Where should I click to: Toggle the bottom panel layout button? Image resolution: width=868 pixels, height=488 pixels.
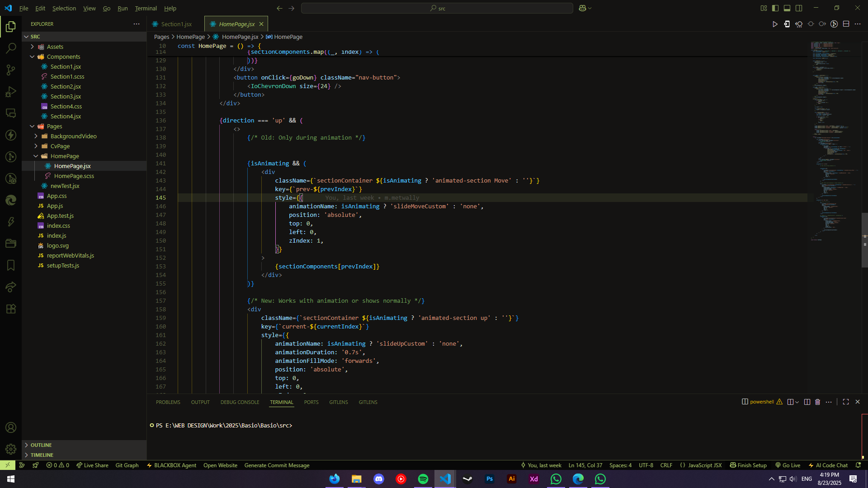[787, 8]
